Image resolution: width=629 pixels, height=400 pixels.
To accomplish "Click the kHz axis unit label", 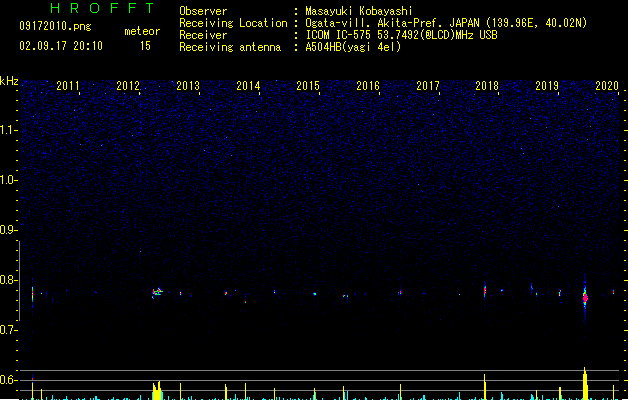I will pyautogui.click(x=9, y=81).
